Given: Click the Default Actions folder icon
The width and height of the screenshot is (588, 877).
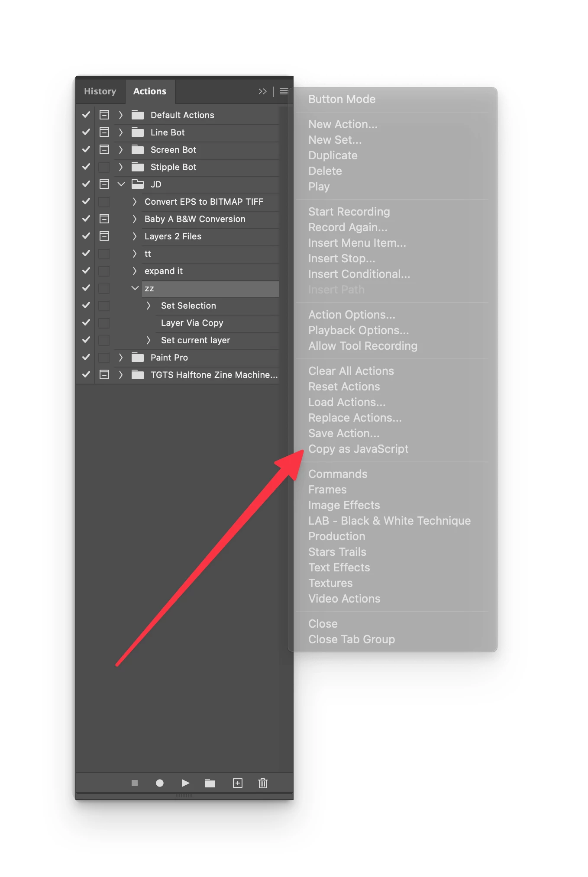Looking at the screenshot, I should point(138,115).
